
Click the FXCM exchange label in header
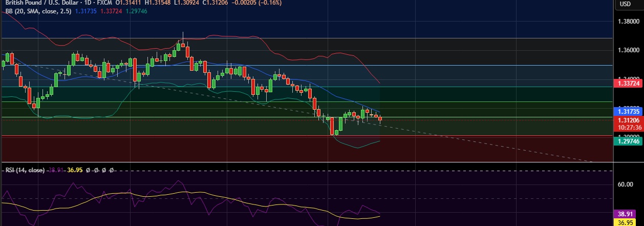[x=104, y=3]
